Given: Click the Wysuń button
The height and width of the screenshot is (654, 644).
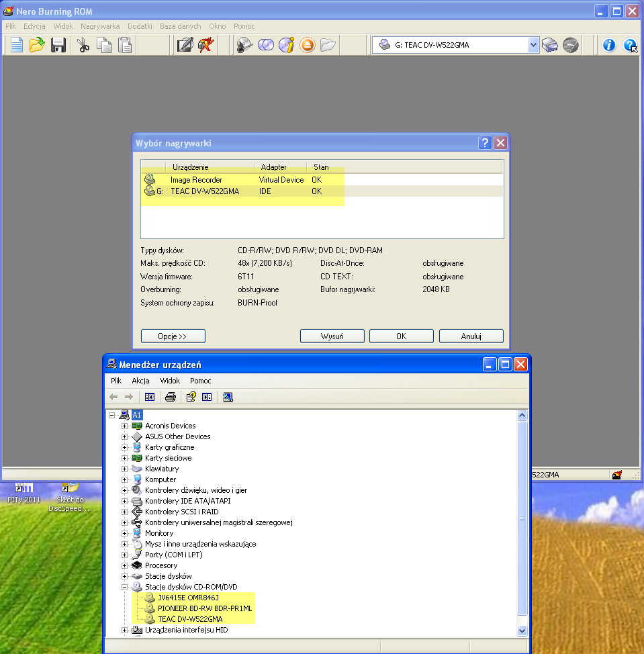Looking at the screenshot, I should 332,336.
